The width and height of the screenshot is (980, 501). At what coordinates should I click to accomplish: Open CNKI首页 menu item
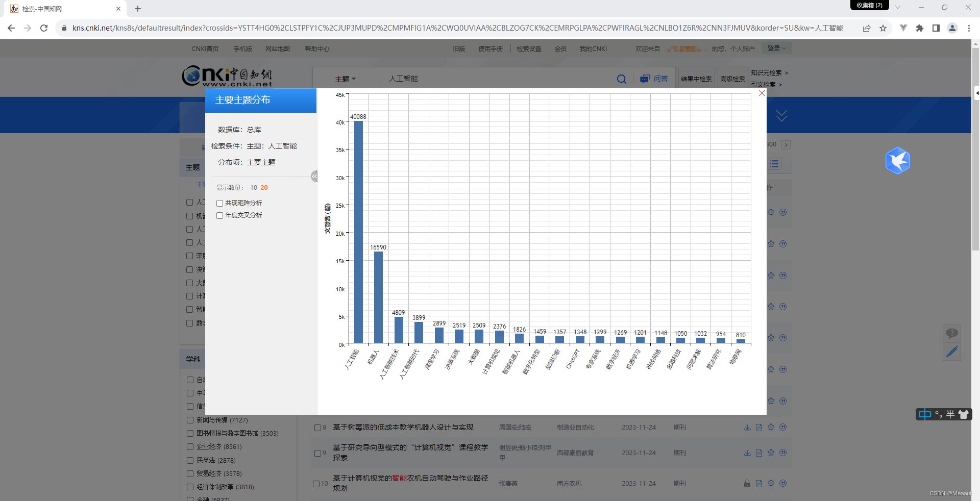[205, 49]
